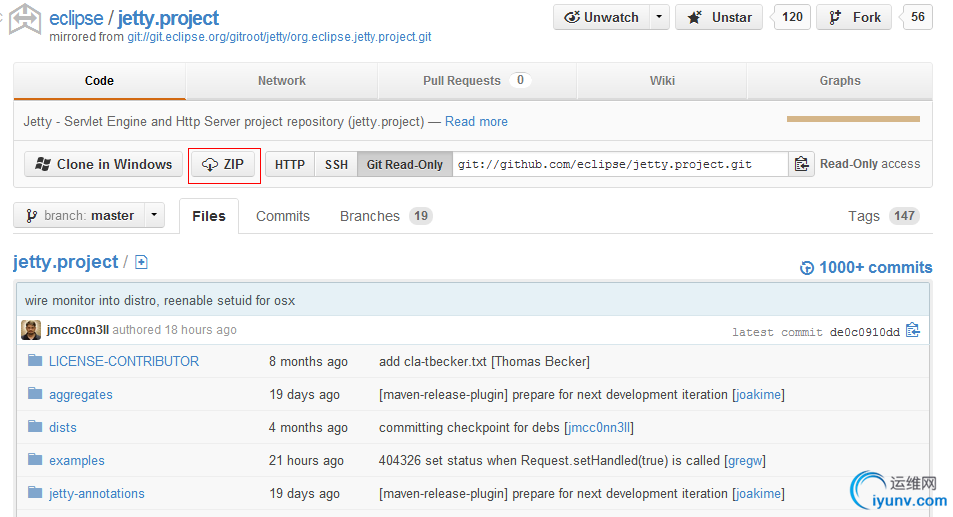Open the Branches 19 tab
The height and width of the screenshot is (517, 953).
[386, 216]
